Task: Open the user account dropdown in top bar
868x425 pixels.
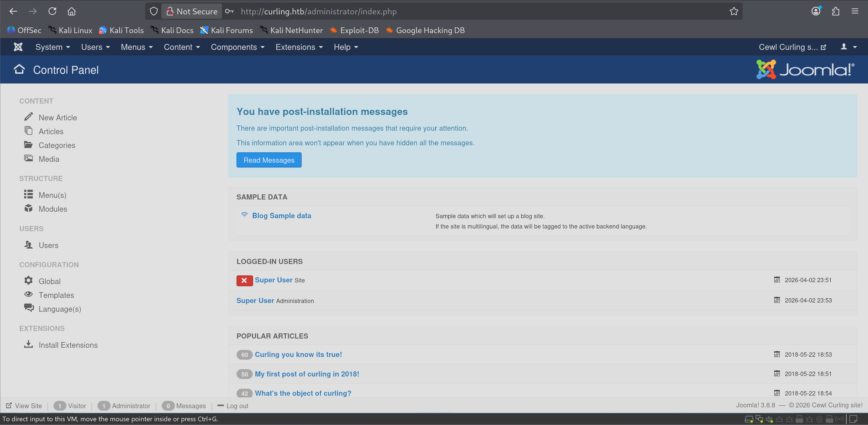Action: (x=849, y=47)
